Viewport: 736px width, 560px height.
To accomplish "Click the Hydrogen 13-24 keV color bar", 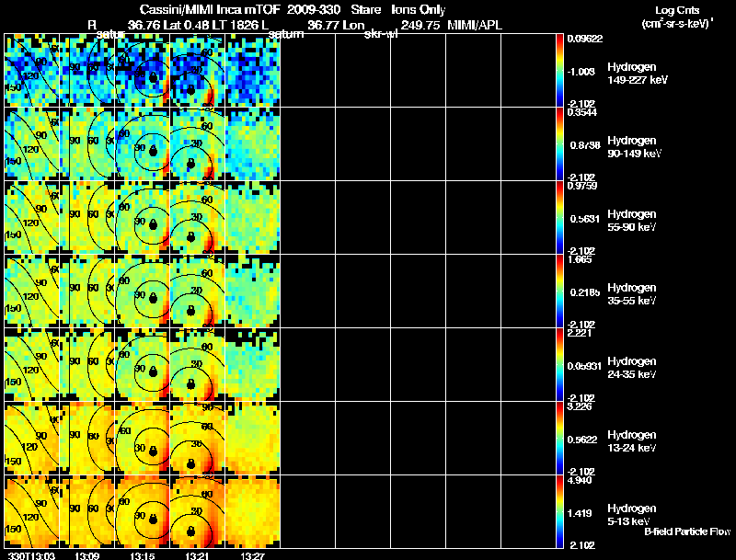I will [559, 439].
